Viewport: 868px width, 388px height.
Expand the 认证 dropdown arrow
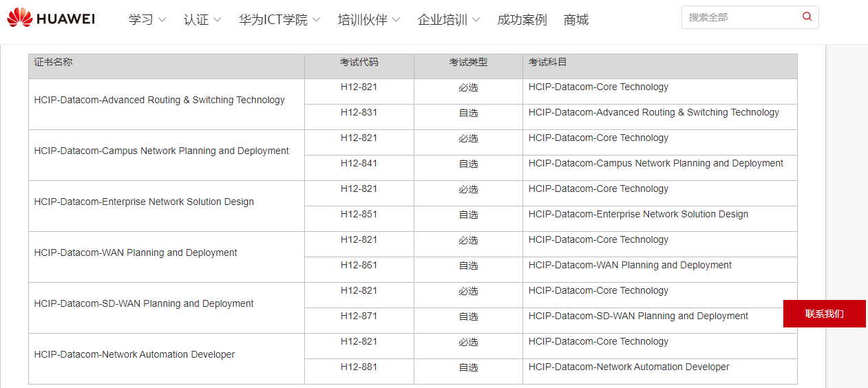point(218,20)
